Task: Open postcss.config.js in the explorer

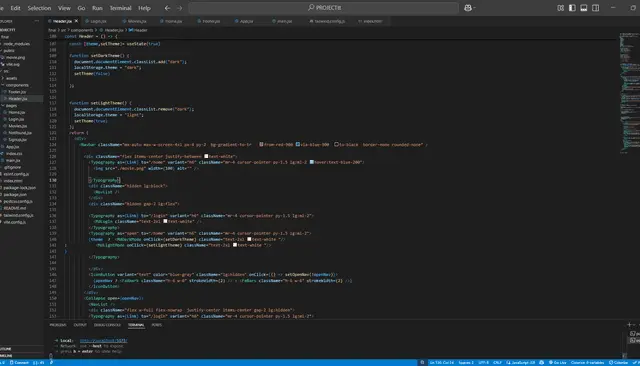Action: 18,201
